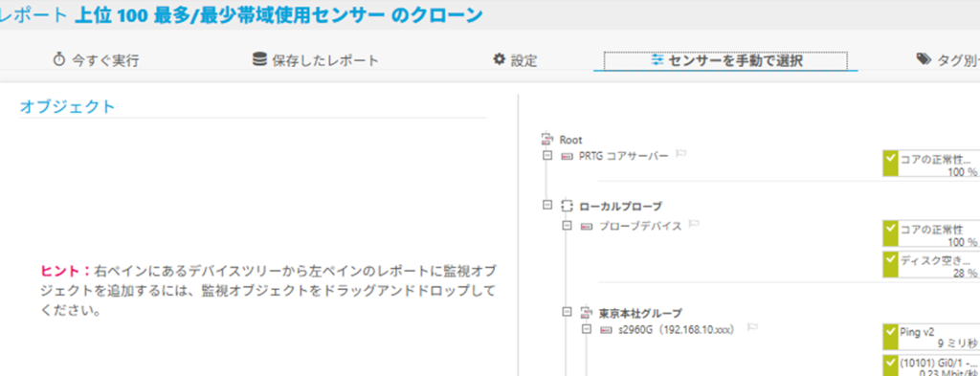Image resolution: width=980 pixels, height=376 pixels.
Task: Click the flag icon beside プローブデバイス
Action: click(x=694, y=224)
